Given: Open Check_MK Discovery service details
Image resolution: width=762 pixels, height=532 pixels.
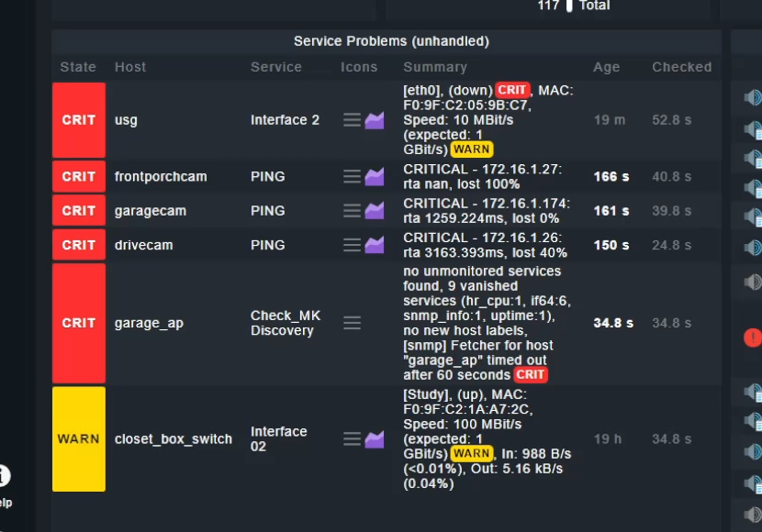Looking at the screenshot, I should pos(286,323).
